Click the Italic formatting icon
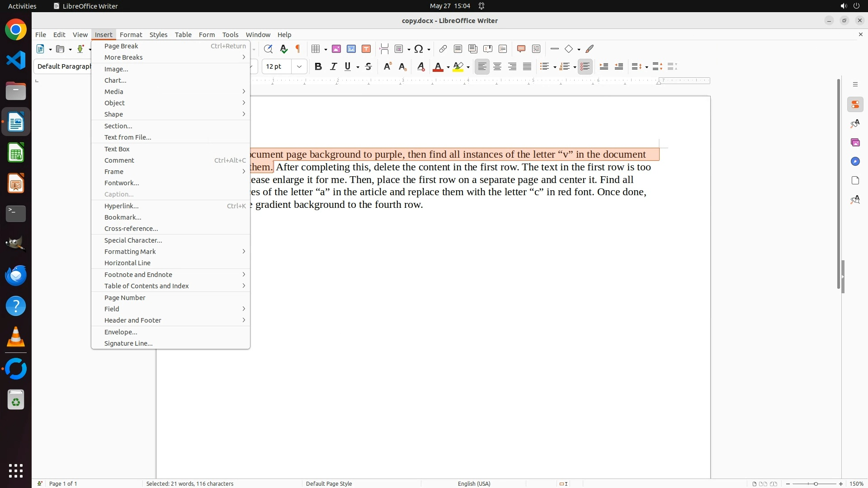The image size is (868, 488). click(x=333, y=67)
